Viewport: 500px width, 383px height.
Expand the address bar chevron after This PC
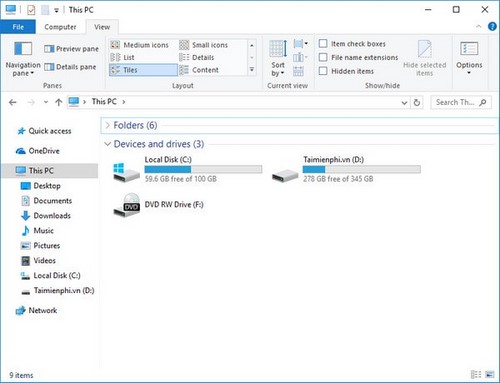coord(124,102)
